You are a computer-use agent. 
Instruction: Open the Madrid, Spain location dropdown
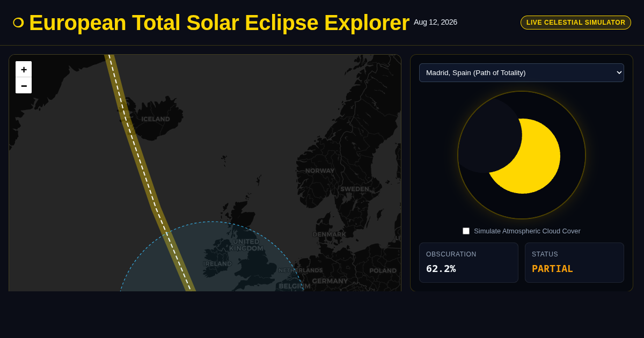[522, 72]
